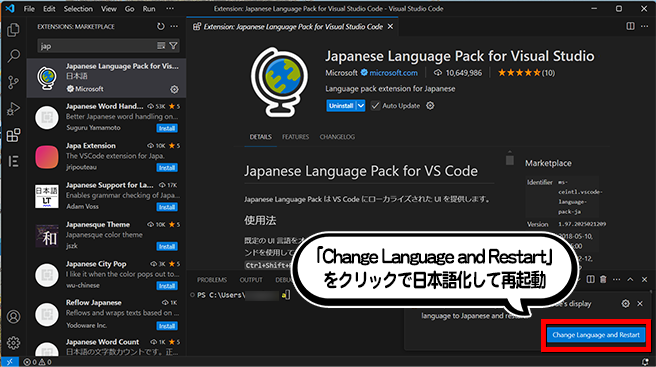The height and width of the screenshot is (367, 656).
Task: Switch to the DETAILS tab
Action: 260,137
